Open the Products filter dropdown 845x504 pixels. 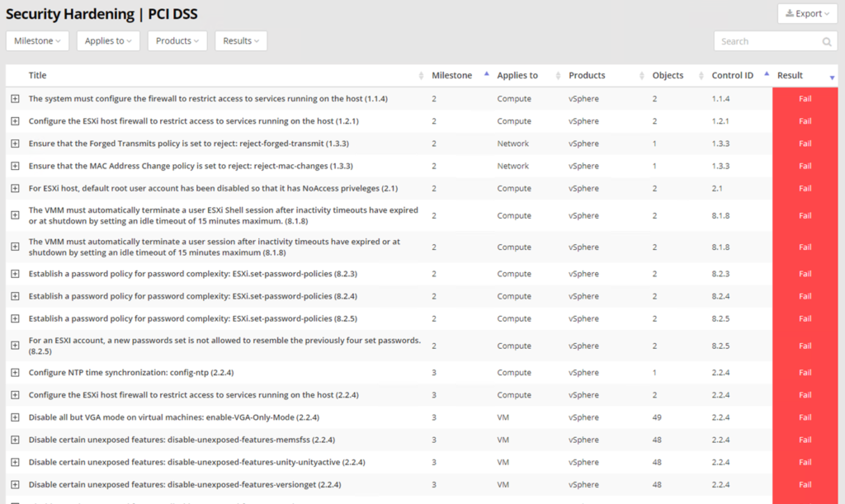click(x=177, y=41)
